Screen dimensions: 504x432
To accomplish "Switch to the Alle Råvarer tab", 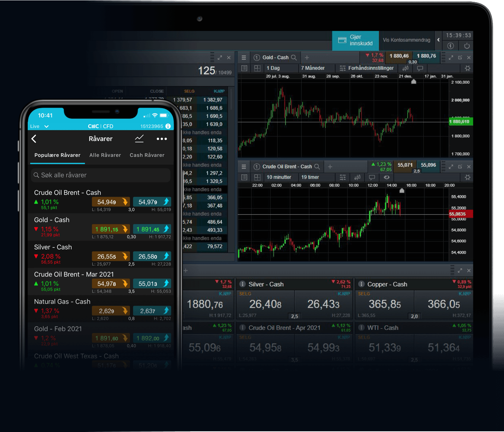I will [105, 155].
